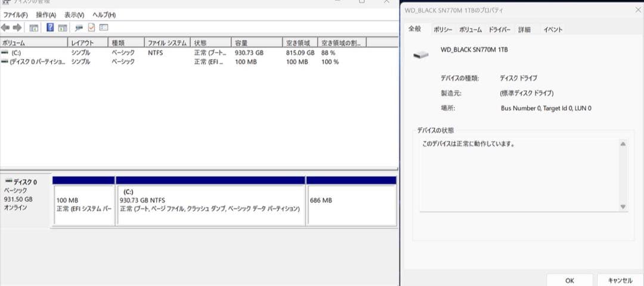This screenshot has height=286, width=644.
Task: Sort by the 容量 column header
Action: tap(256, 43)
